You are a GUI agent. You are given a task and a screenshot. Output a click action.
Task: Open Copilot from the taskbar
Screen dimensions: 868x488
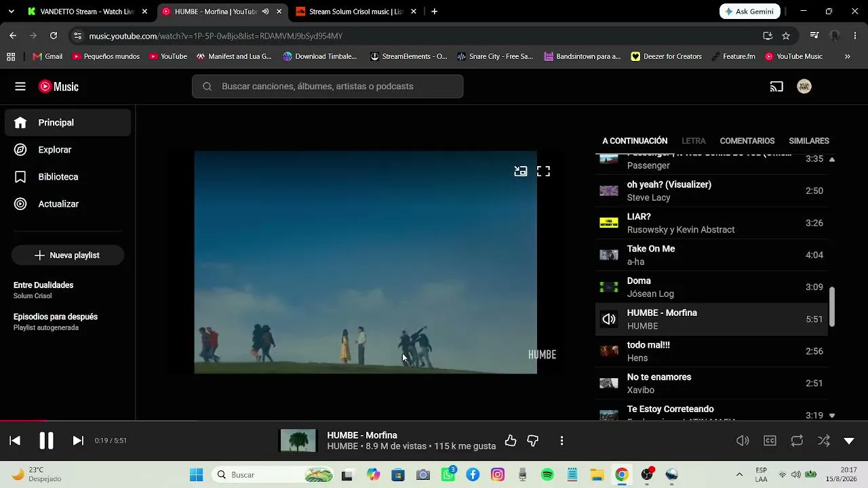coord(374,474)
